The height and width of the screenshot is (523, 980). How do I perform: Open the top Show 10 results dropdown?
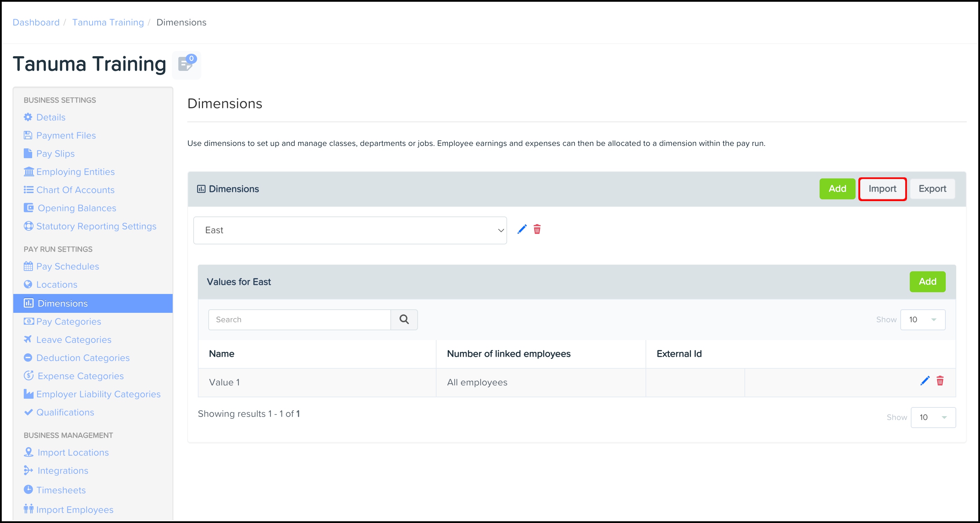click(923, 320)
